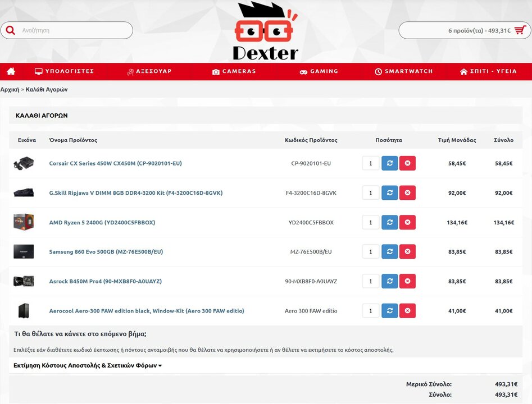Click the Μερικό Σύνολο label
Image resolution: width=532 pixels, height=404 pixels.
429,384
